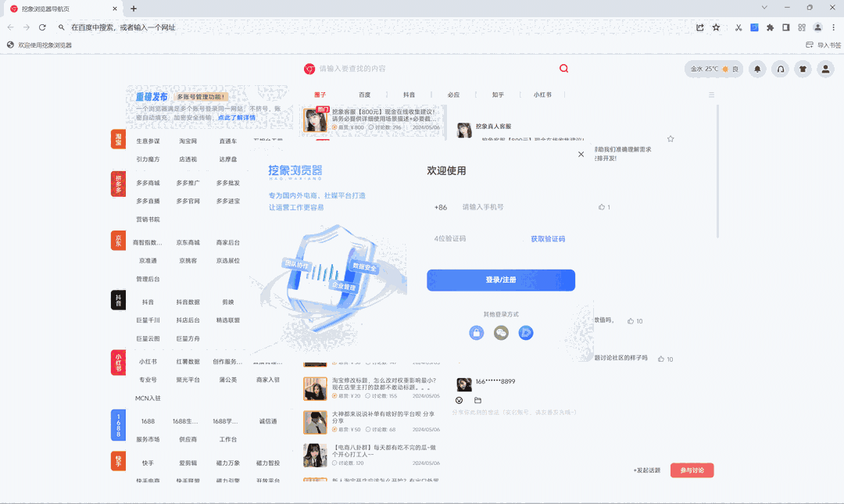844x504 pixels.
Task: Click the QQ login icon
Action: click(526, 333)
